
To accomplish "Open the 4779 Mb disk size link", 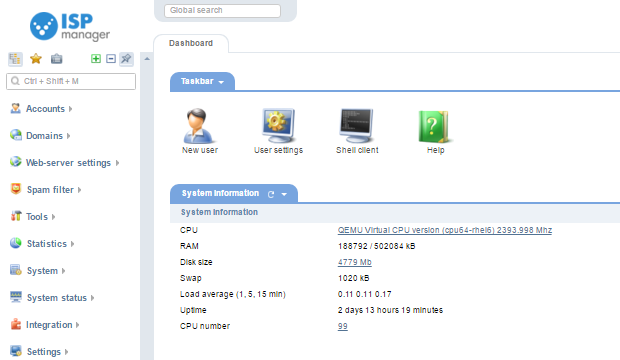I will click(355, 262).
